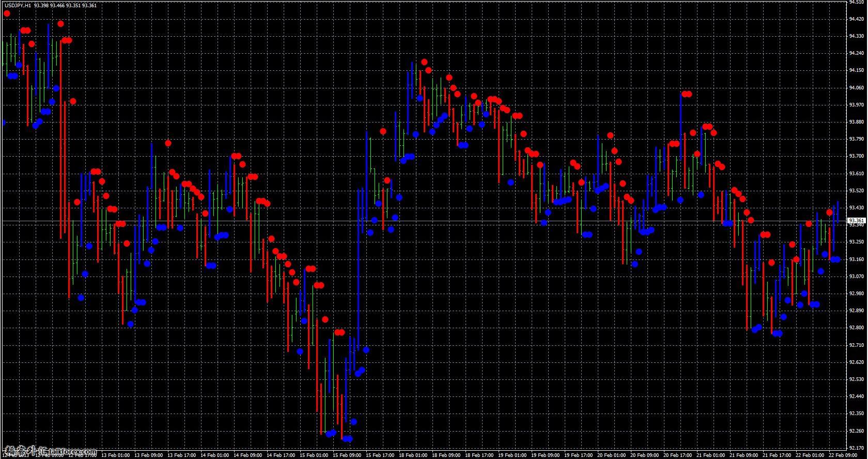Screen dimensions: 868x459
Task: Select the 94.150 price scale label
Action: point(857,70)
